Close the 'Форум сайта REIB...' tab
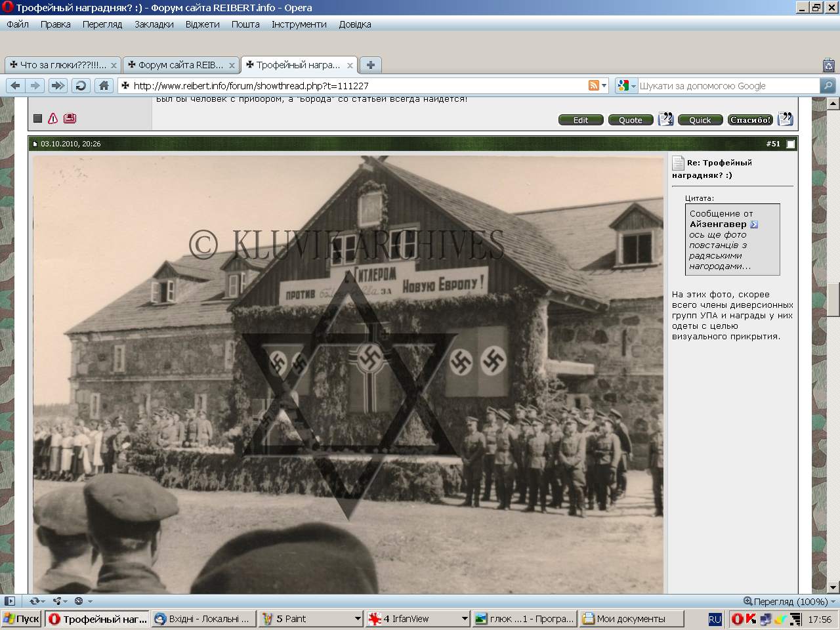Screen dimensions: 840x630 click(232, 66)
